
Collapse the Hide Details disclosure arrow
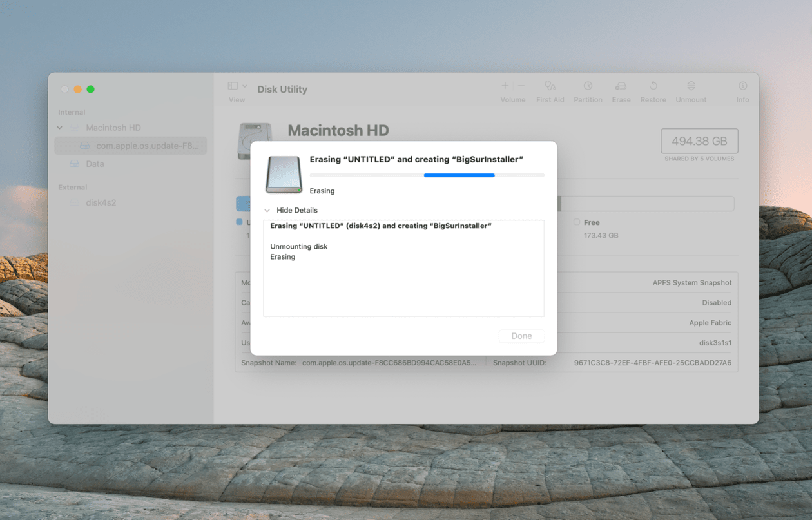point(267,210)
